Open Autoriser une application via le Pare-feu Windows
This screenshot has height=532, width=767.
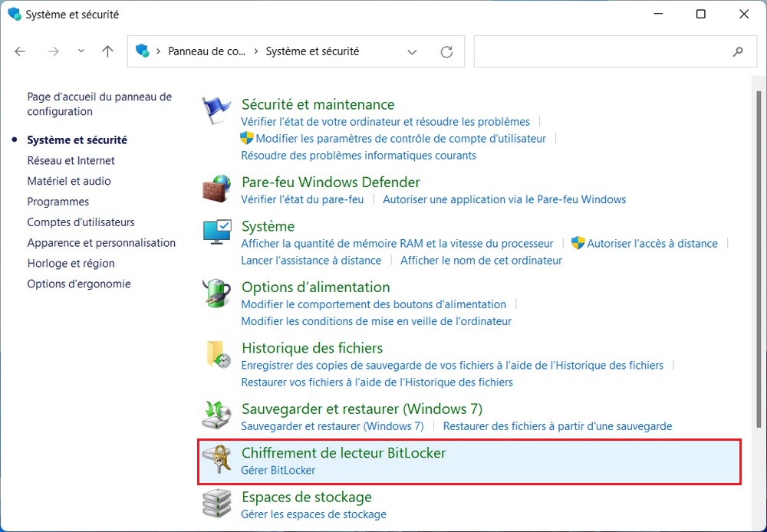click(x=505, y=199)
